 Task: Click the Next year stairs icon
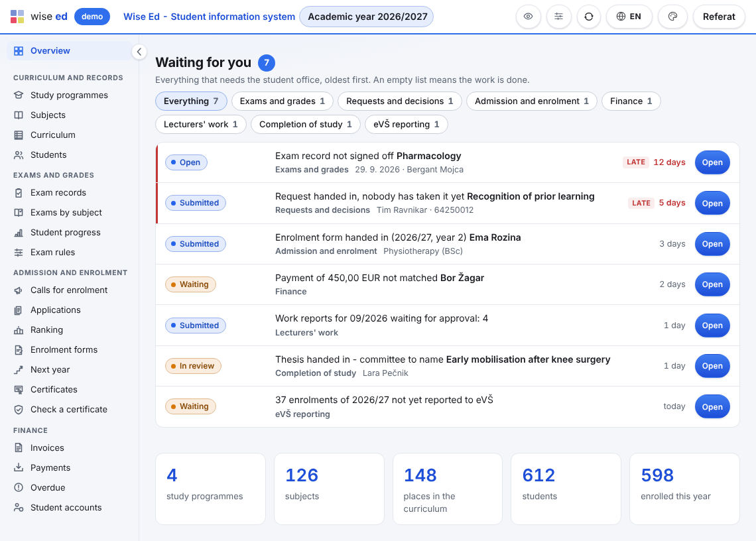pos(19,369)
